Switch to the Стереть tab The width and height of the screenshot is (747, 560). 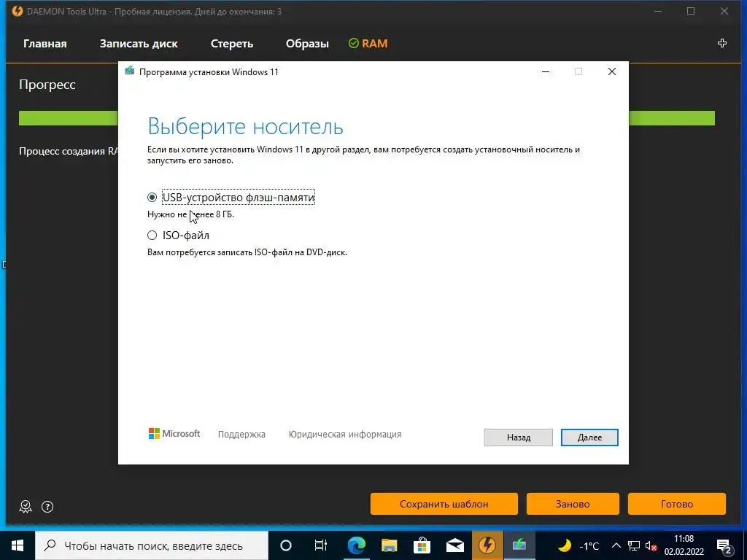[231, 44]
